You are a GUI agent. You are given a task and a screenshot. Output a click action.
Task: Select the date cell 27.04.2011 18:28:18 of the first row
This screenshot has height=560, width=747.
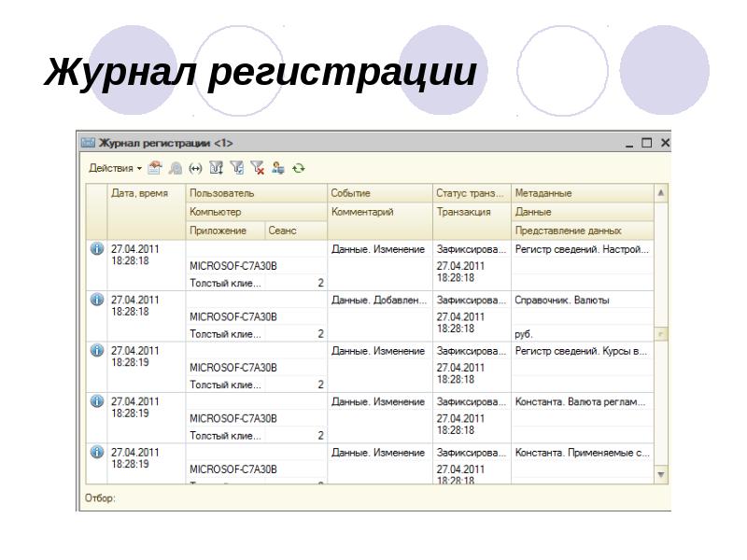pyautogui.click(x=147, y=266)
